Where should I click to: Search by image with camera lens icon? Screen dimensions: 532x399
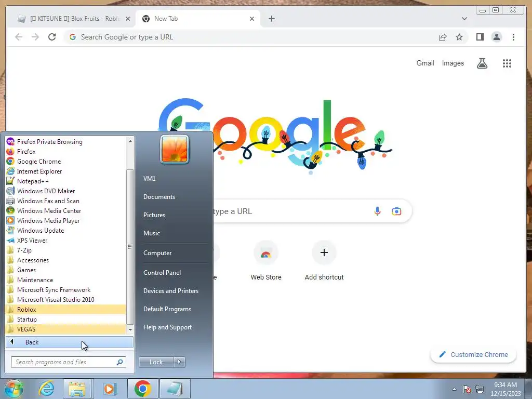(x=396, y=211)
